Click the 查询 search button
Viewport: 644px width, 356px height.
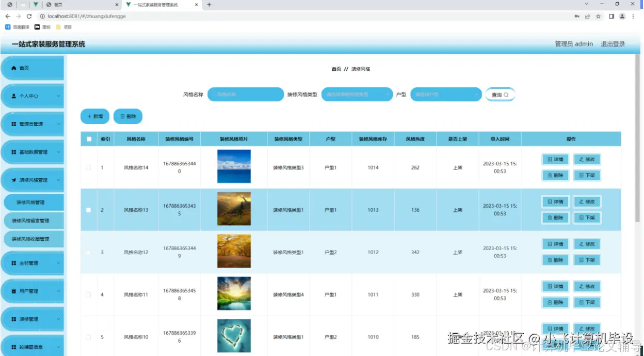click(x=500, y=95)
